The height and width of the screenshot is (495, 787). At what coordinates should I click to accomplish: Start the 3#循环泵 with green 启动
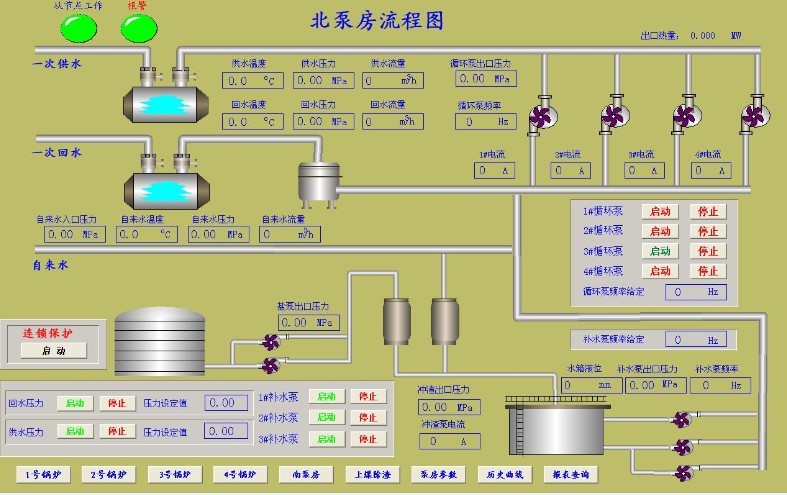coord(660,251)
